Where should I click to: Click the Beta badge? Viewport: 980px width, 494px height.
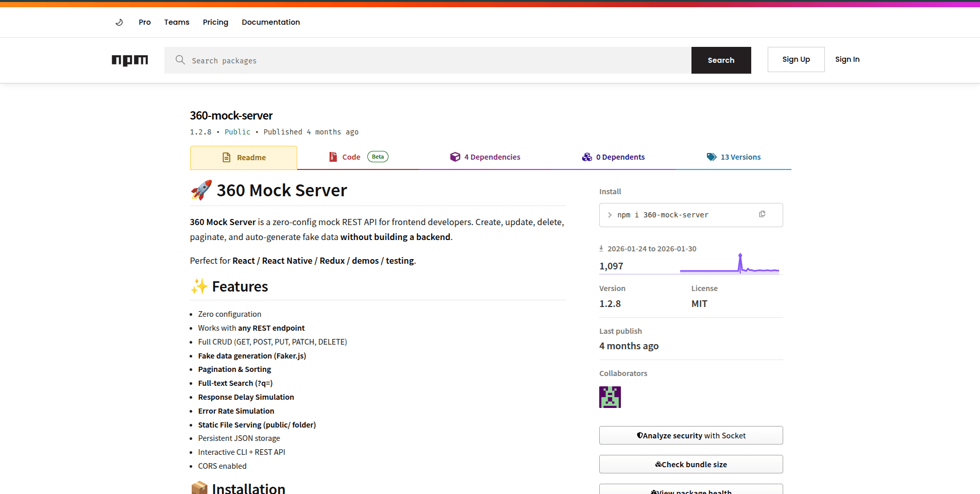coord(378,157)
